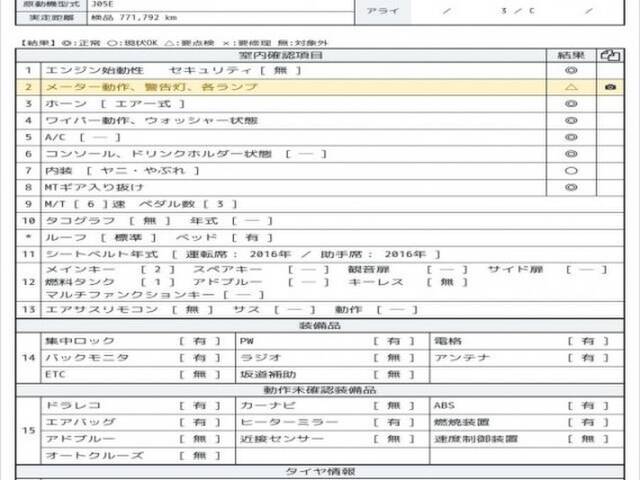This screenshot has width=640, height=480.
Task: Click the double-circle result for A/C row
Action: (571, 137)
